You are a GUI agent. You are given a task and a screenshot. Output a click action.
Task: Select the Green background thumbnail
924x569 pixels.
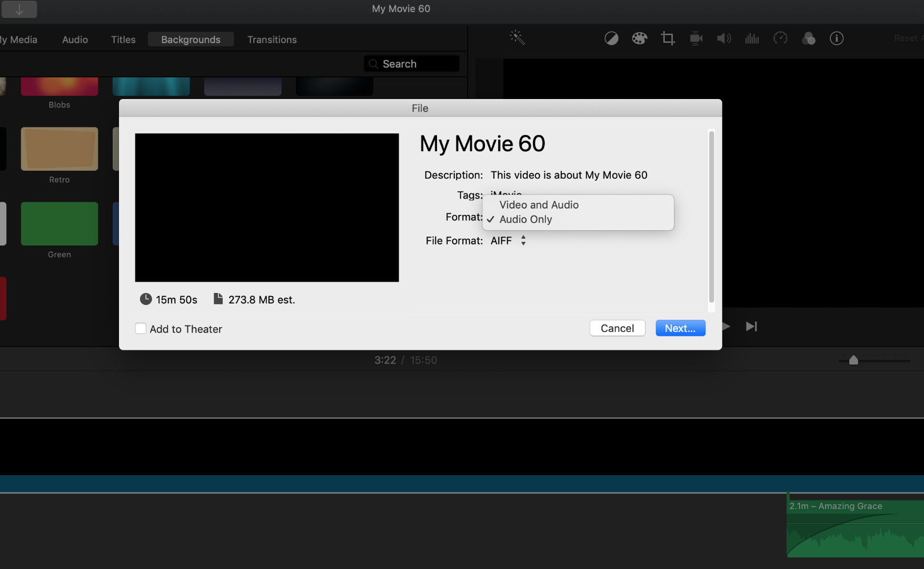point(59,223)
